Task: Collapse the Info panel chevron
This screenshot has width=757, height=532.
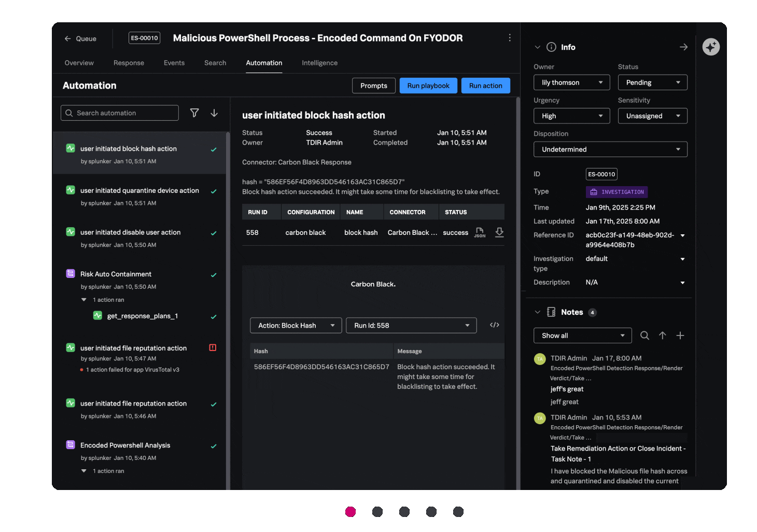Action: click(537, 47)
